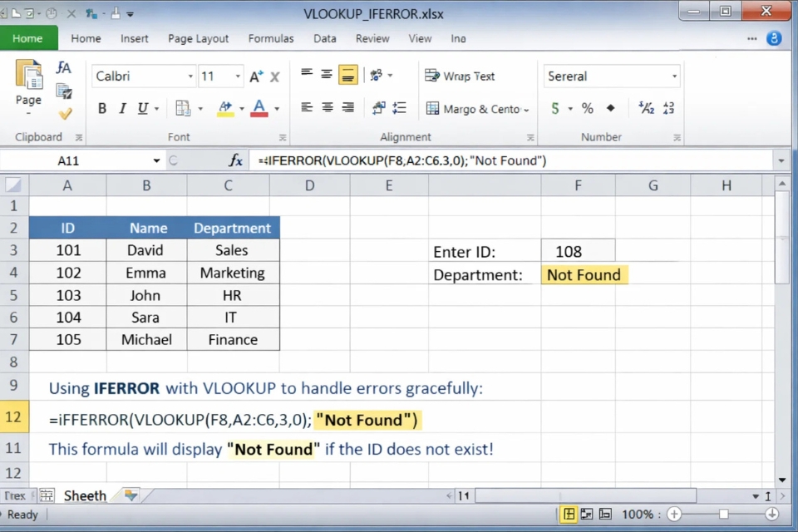Open the Insert Function button on formula bar

click(236, 160)
